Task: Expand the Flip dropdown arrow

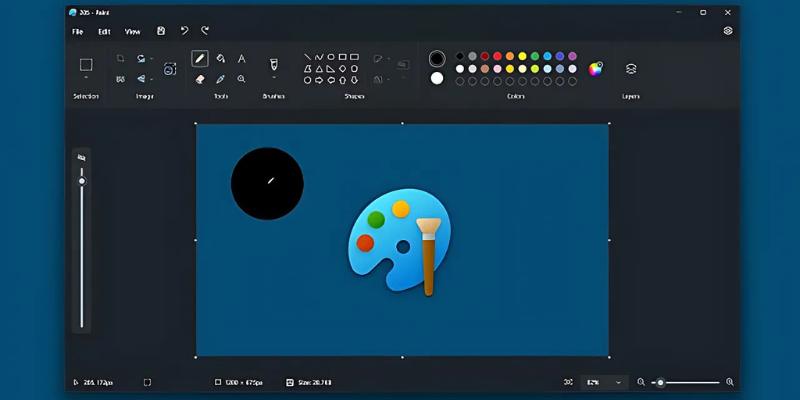Action: pyautogui.click(x=152, y=80)
